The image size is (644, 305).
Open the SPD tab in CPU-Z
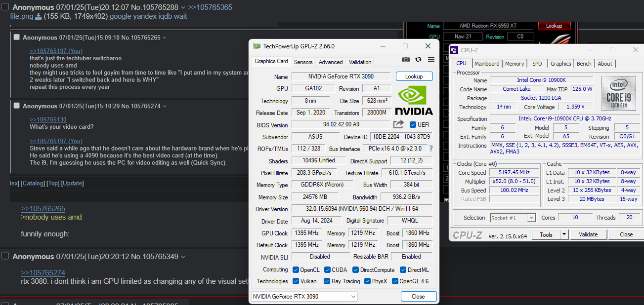coord(537,64)
